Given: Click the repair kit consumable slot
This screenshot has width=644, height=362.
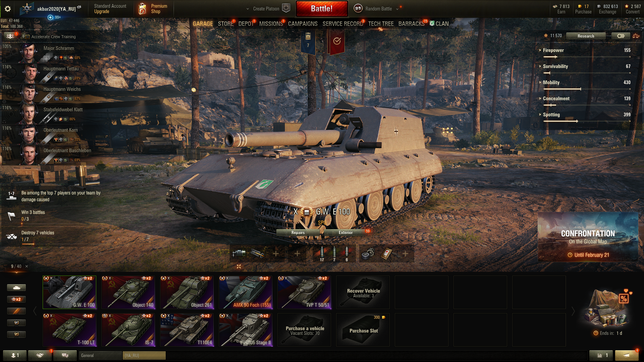Looking at the screenshot, I should [x=368, y=254].
